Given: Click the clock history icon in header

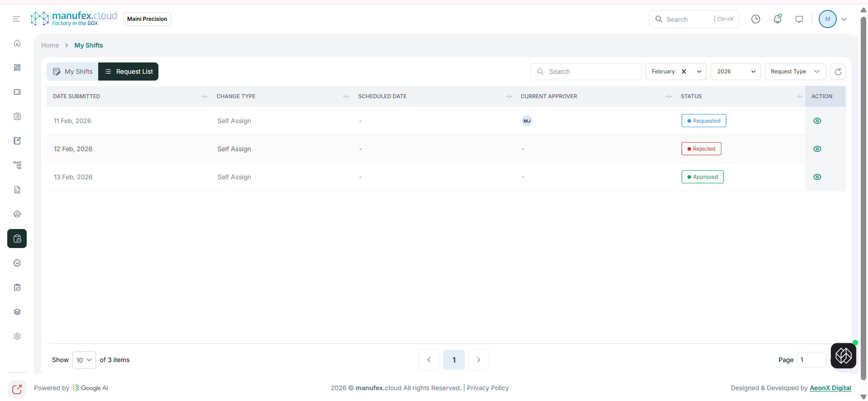Looking at the screenshot, I should coord(756,19).
